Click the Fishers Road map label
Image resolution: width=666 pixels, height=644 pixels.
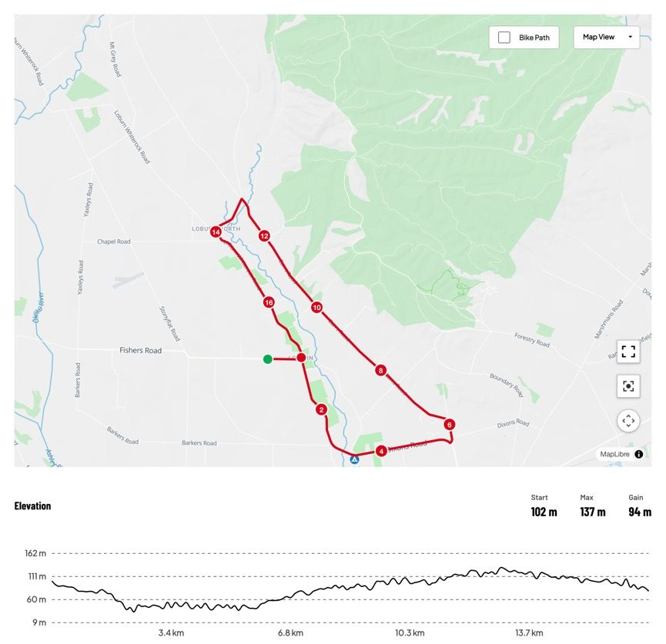coord(141,351)
